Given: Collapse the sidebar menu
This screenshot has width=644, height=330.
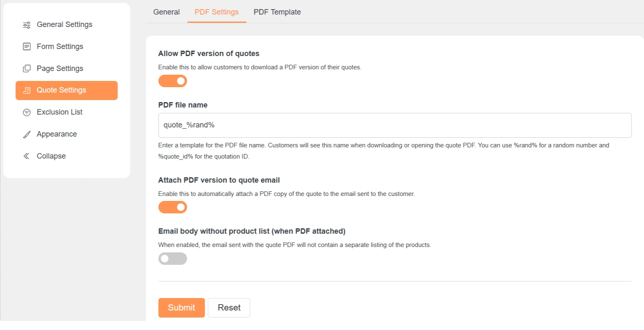Looking at the screenshot, I should click(x=51, y=156).
